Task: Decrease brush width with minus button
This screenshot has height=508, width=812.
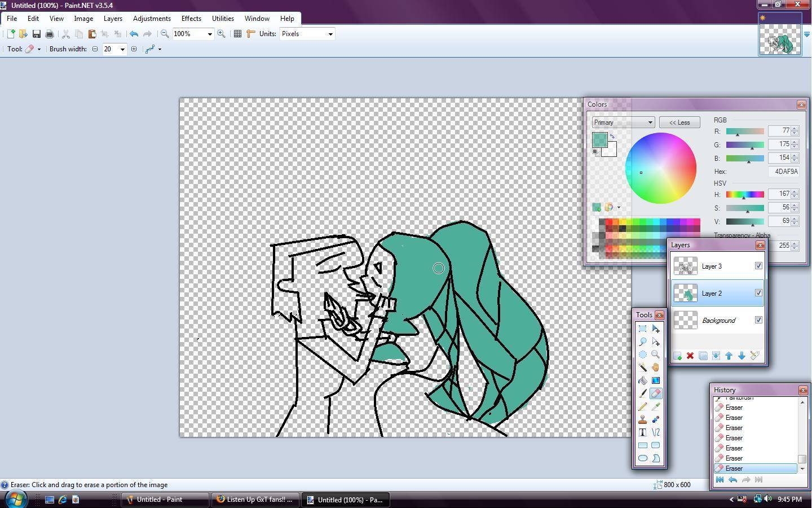Action: 95,49
